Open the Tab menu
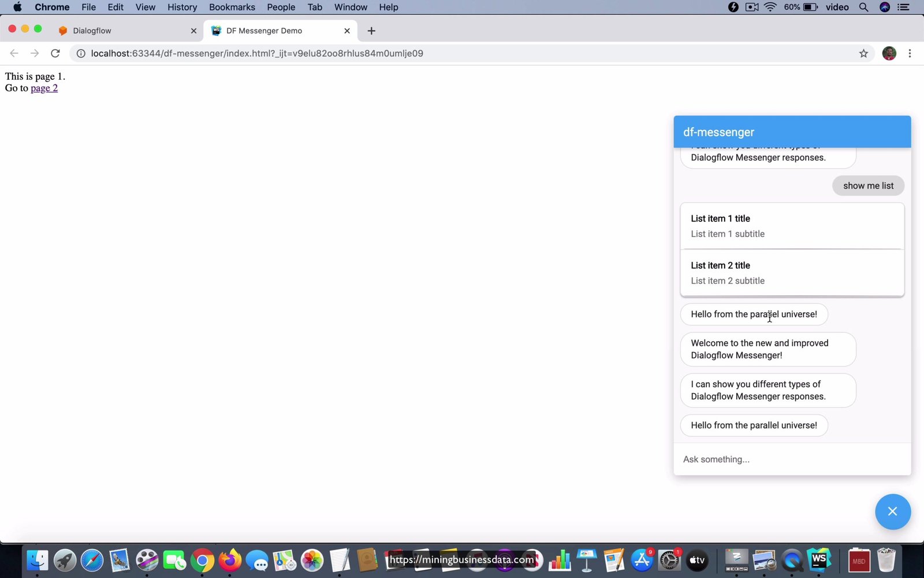Image resolution: width=924 pixels, height=578 pixels. coord(315,7)
